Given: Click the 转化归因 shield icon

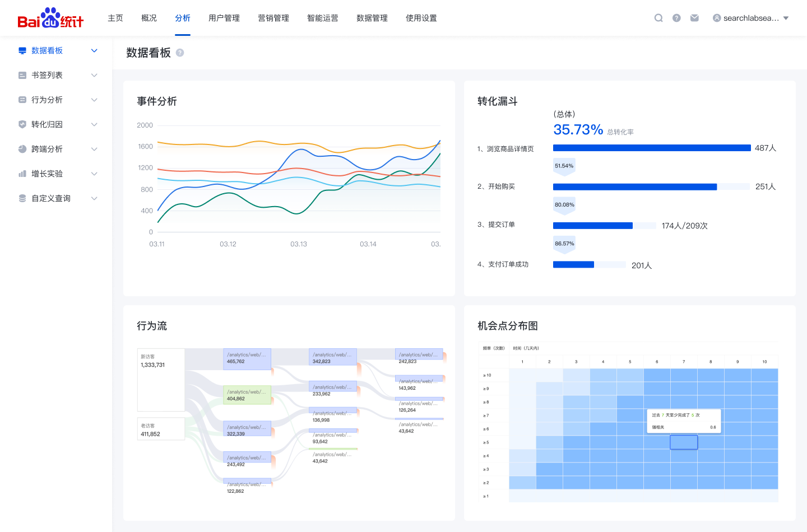Looking at the screenshot, I should click(22, 124).
